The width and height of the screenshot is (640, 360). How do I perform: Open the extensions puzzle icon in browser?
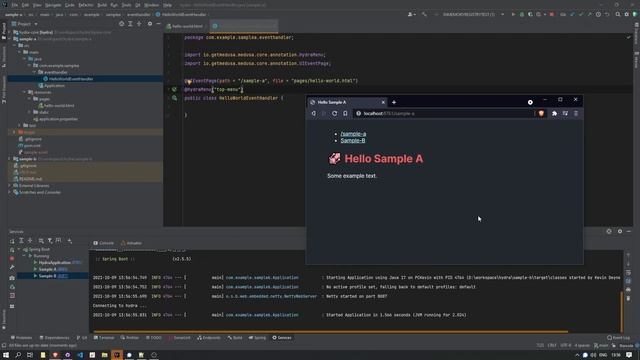pyautogui.click(x=554, y=113)
